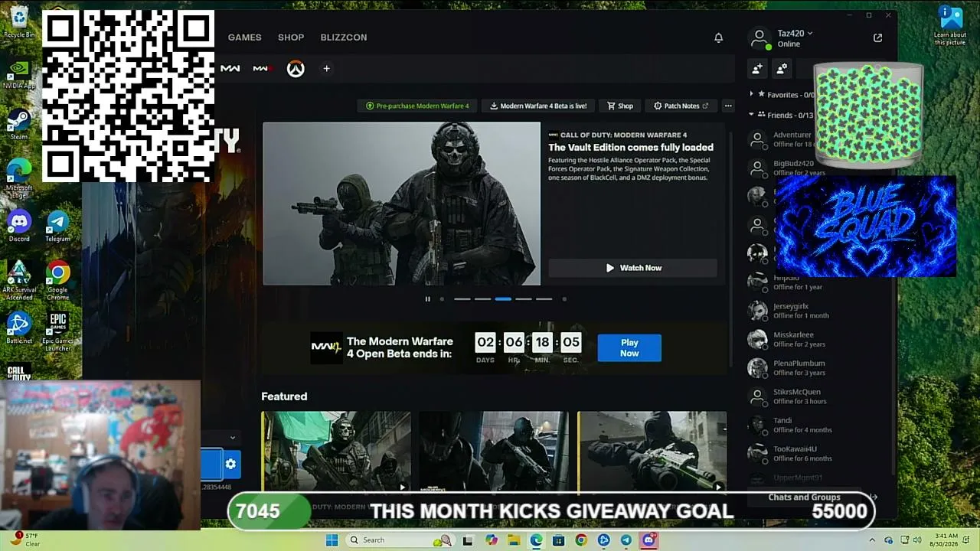
Task: Show hidden system tray icons
Action: point(871,540)
